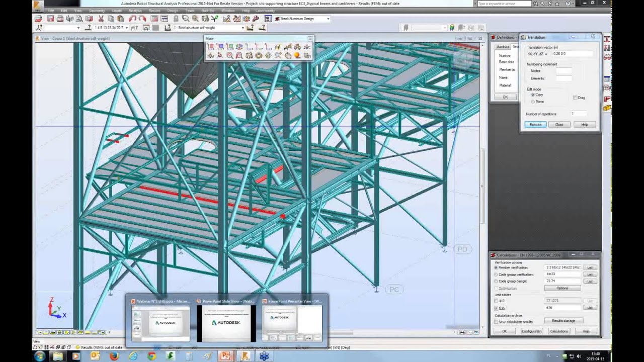This screenshot has width=644, height=362.
Task: Open Firefox from the Windows taskbar
Action: (114, 355)
